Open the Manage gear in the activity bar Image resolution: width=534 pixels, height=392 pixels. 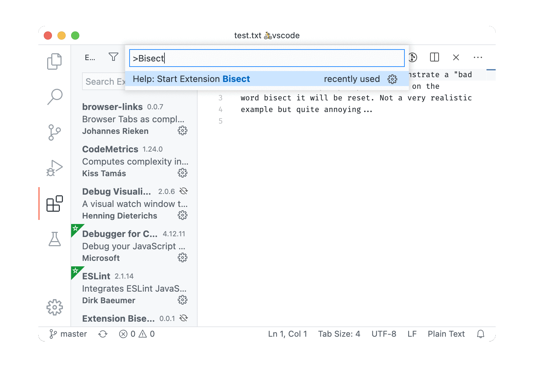pyautogui.click(x=55, y=307)
